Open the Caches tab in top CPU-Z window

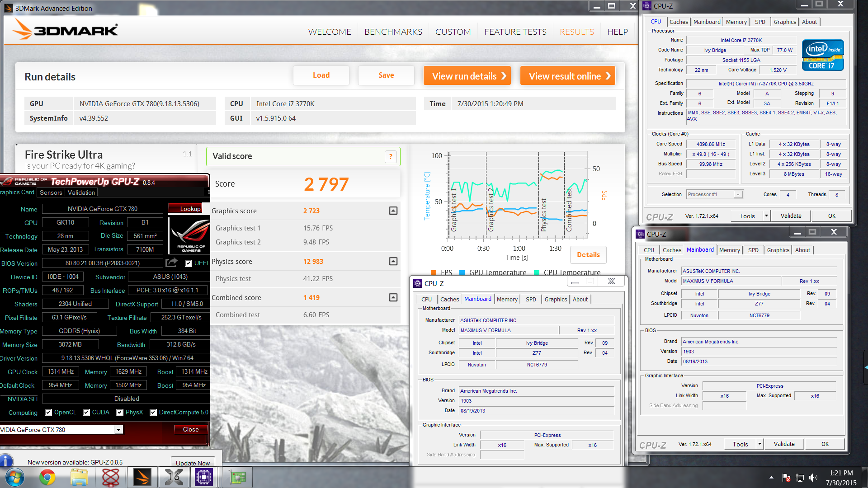(x=679, y=22)
